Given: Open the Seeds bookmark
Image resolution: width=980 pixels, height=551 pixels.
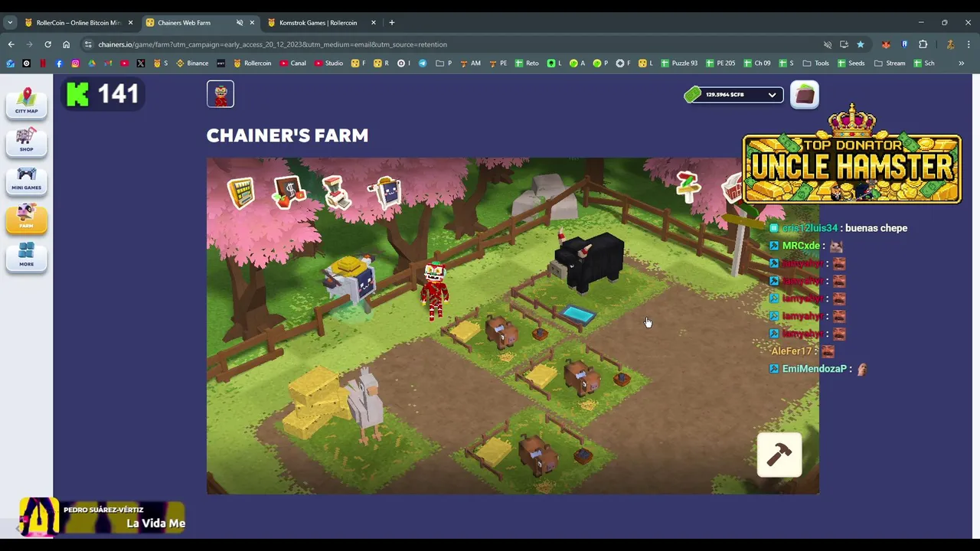Looking at the screenshot, I should 851,64.
